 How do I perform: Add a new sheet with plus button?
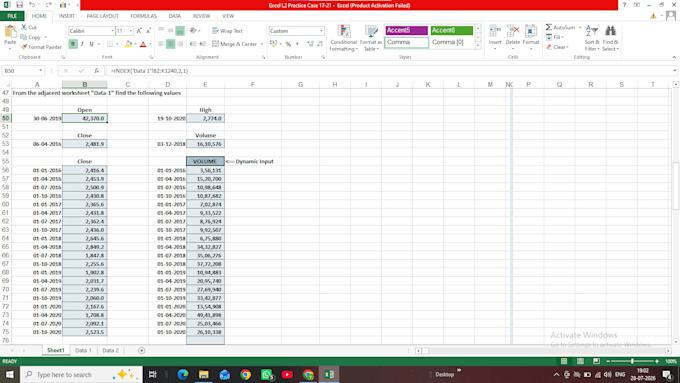point(141,350)
